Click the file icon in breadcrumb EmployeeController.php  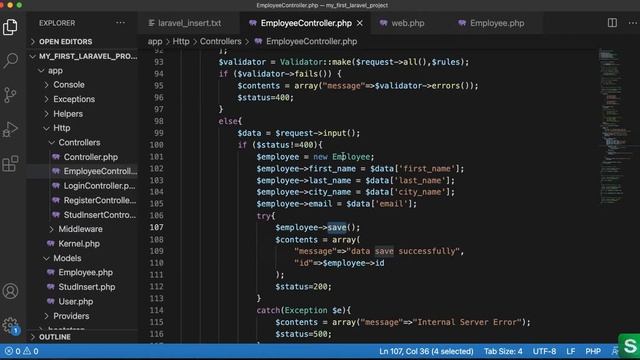[x=258, y=41]
